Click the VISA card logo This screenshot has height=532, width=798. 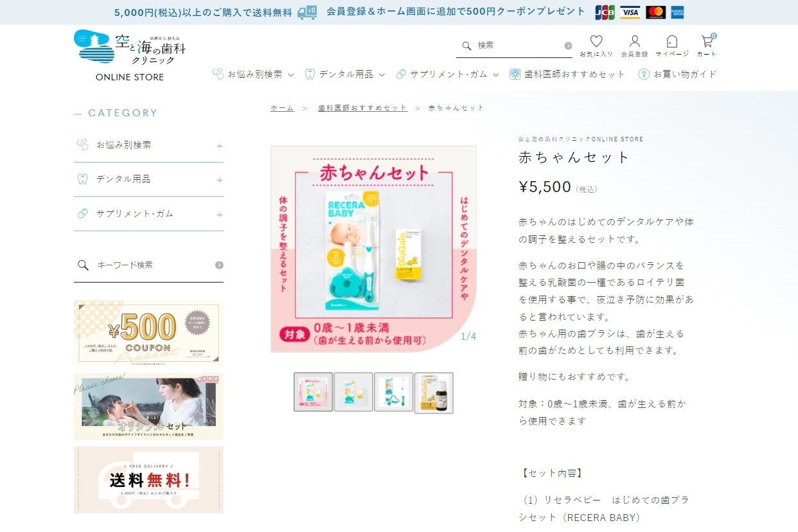[630, 12]
